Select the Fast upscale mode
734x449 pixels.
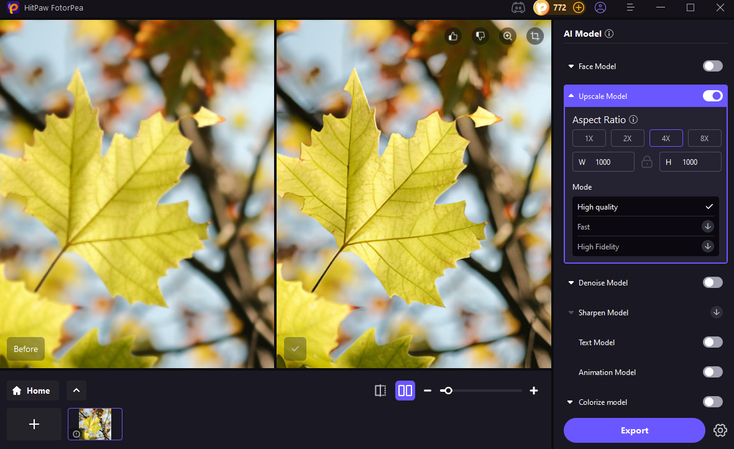click(644, 226)
